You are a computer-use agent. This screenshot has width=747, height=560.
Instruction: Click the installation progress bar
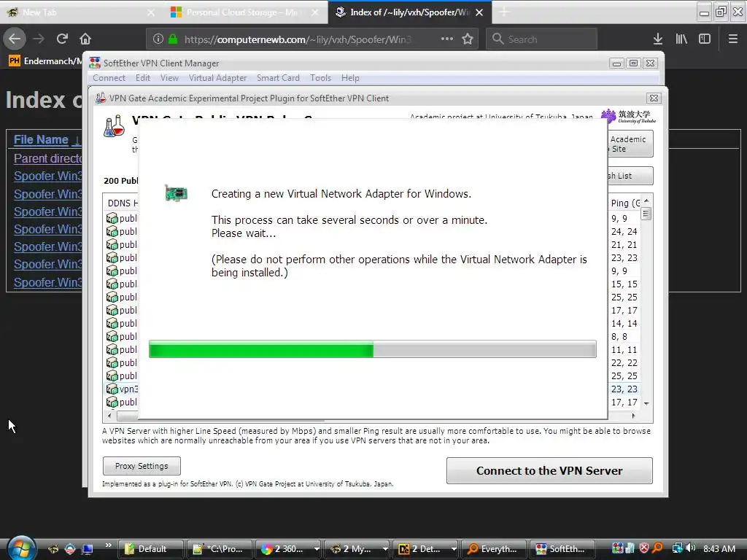click(373, 349)
